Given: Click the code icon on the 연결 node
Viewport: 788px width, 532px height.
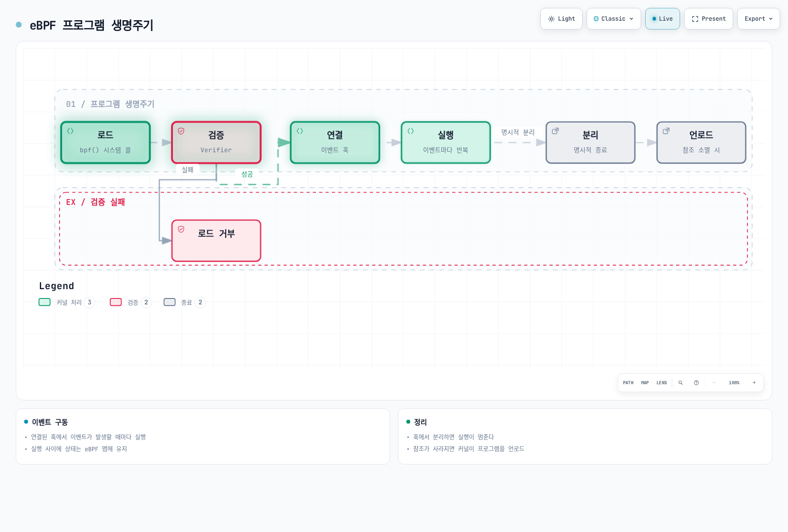Looking at the screenshot, I should click(x=300, y=131).
